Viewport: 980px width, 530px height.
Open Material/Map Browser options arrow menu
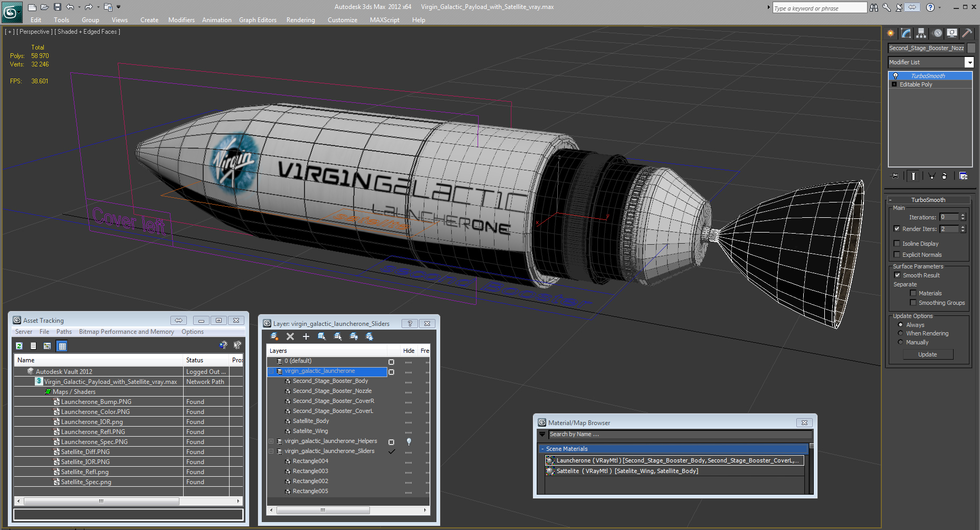pyautogui.click(x=542, y=435)
